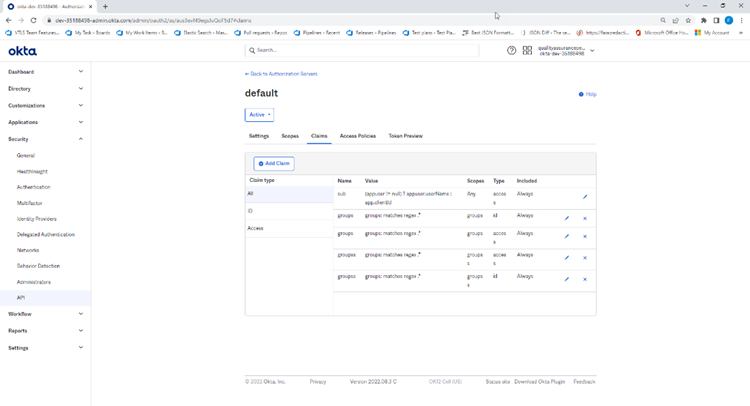Open a new browser tab with plus
Screen dimensions: 750x406
[105, 7]
